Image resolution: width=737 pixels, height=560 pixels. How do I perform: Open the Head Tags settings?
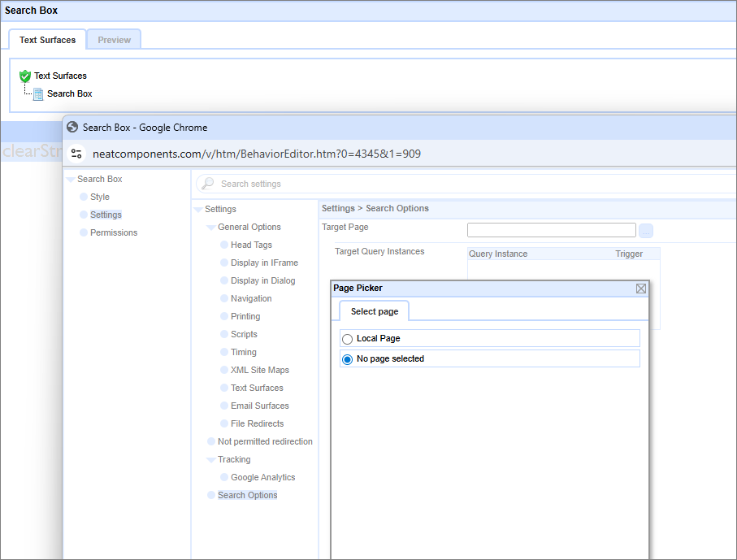pyautogui.click(x=251, y=245)
